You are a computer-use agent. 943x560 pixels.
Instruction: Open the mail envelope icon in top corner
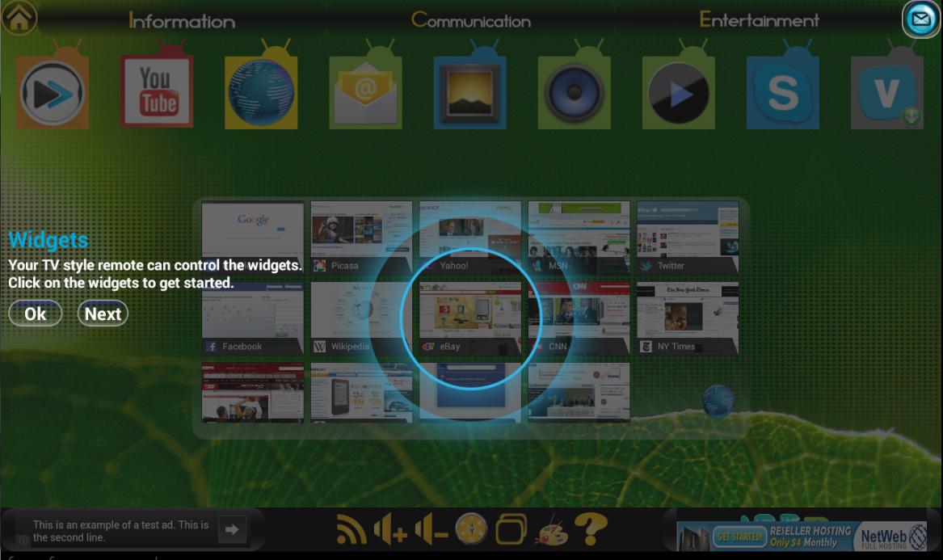coord(920,19)
